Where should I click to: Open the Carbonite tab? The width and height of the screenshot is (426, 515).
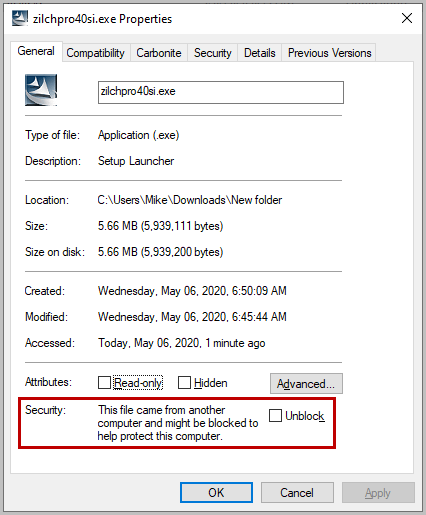click(159, 53)
